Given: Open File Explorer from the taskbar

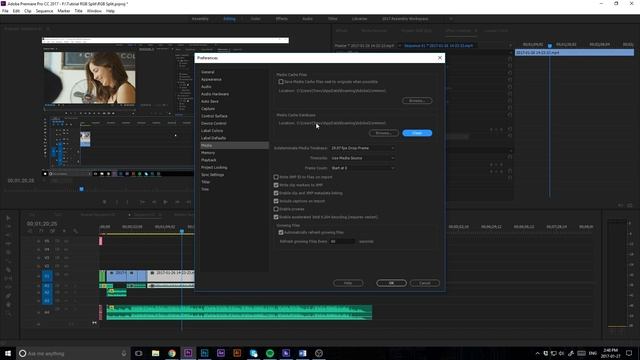Looking at the screenshot, I should pos(156,353).
